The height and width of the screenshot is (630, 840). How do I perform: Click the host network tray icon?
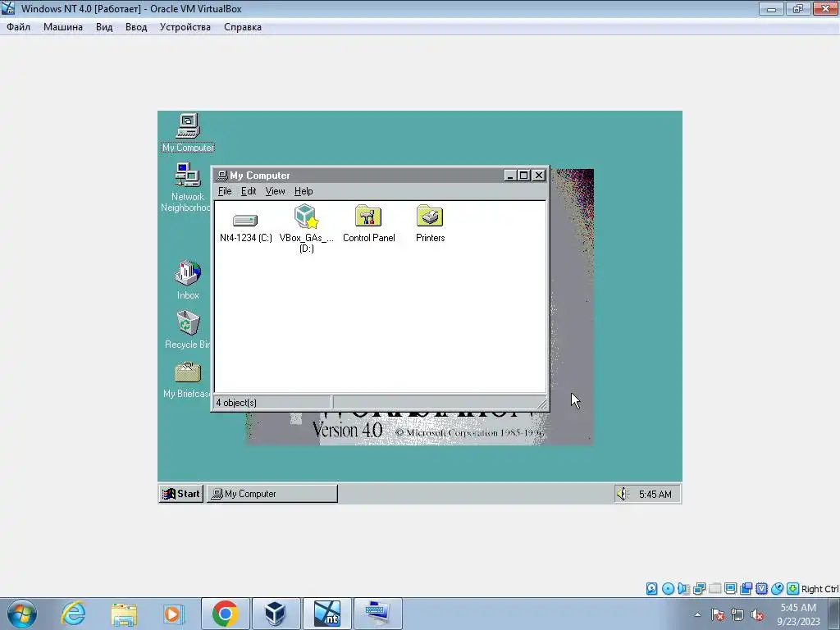point(737,615)
